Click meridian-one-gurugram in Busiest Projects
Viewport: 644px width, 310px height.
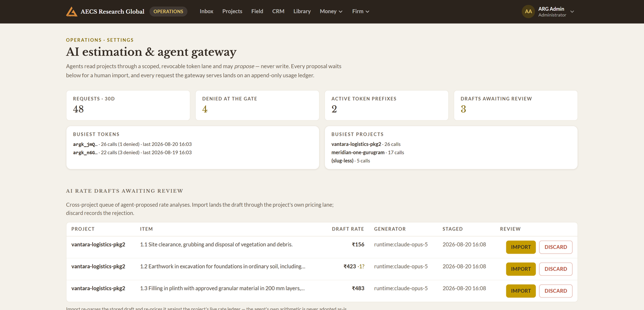358,152
